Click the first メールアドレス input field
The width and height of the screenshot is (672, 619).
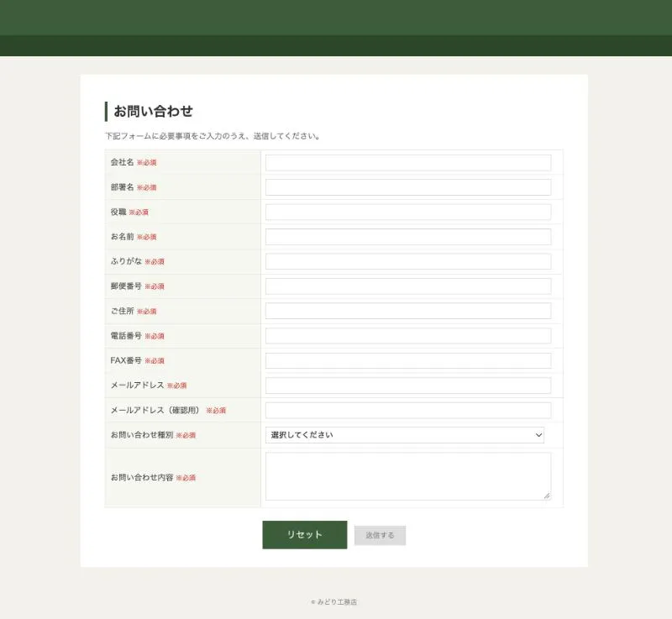[x=408, y=386]
